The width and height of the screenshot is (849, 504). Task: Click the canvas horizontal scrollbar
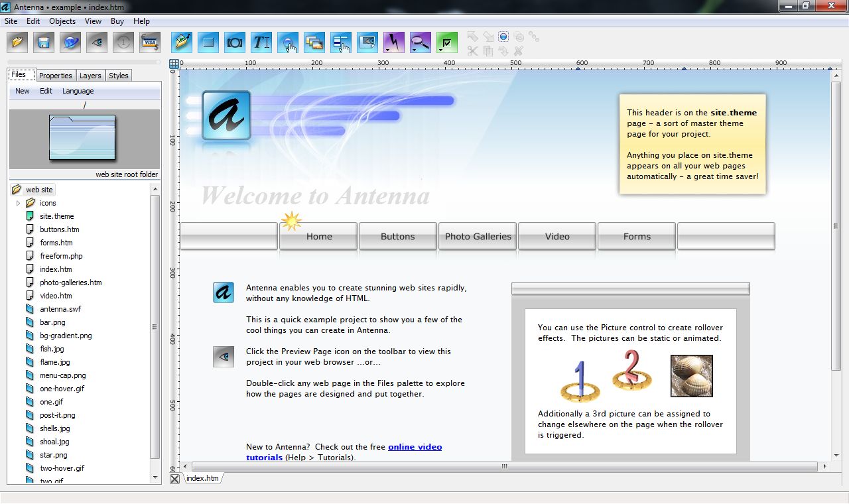[504, 467]
